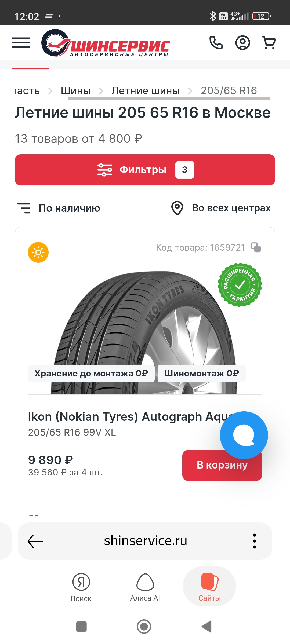Expand the Во всех центрах location selector
Screen dimensions: 290x644
(x=221, y=208)
